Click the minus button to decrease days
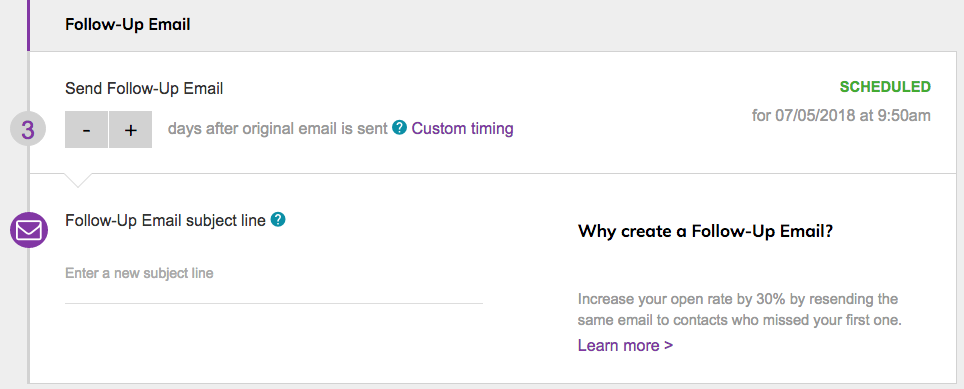964x389 pixels. click(87, 130)
